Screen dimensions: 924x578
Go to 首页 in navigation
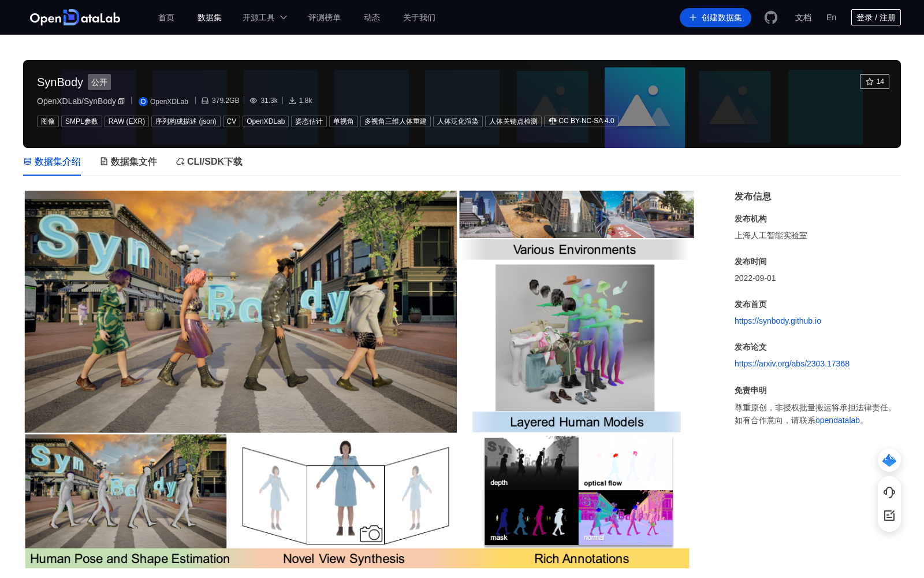(166, 17)
